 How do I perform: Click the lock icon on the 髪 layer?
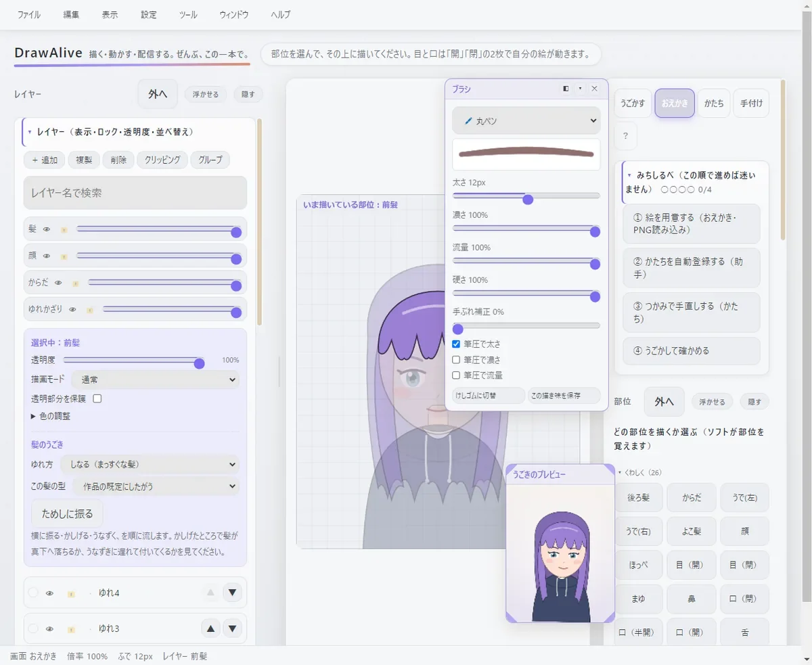tap(64, 230)
